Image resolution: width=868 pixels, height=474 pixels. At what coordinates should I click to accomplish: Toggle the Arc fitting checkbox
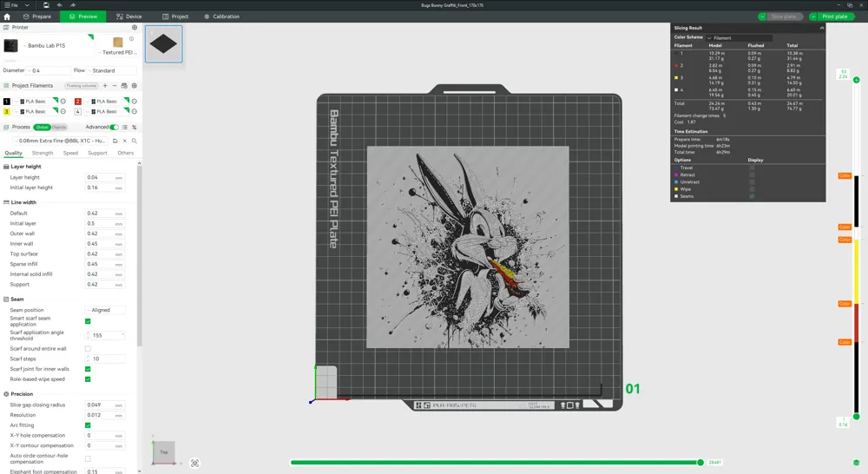88,425
